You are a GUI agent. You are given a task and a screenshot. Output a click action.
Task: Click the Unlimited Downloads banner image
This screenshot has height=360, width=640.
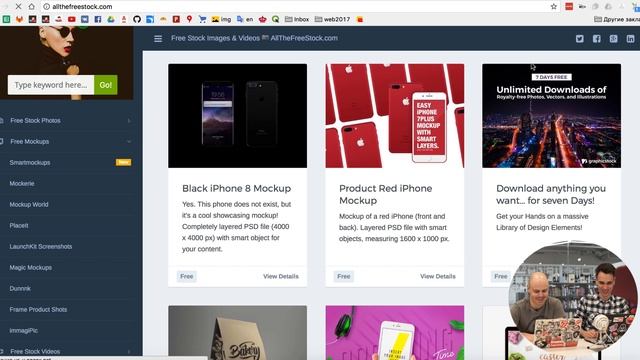coord(551,116)
